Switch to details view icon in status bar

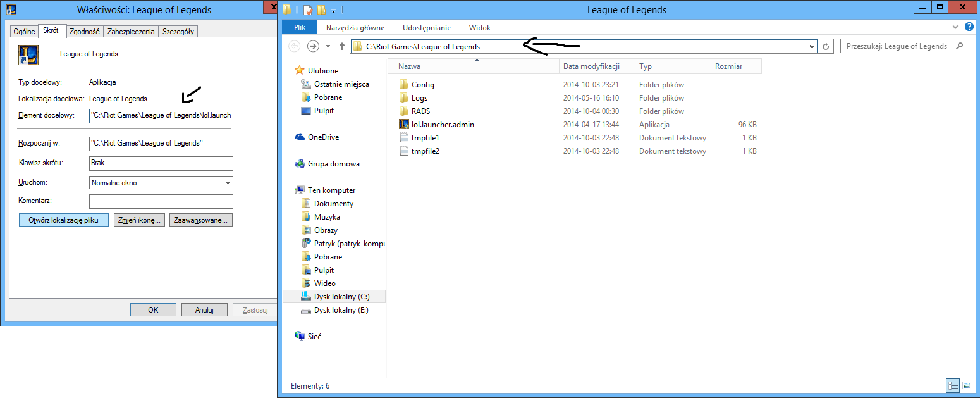click(x=953, y=385)
